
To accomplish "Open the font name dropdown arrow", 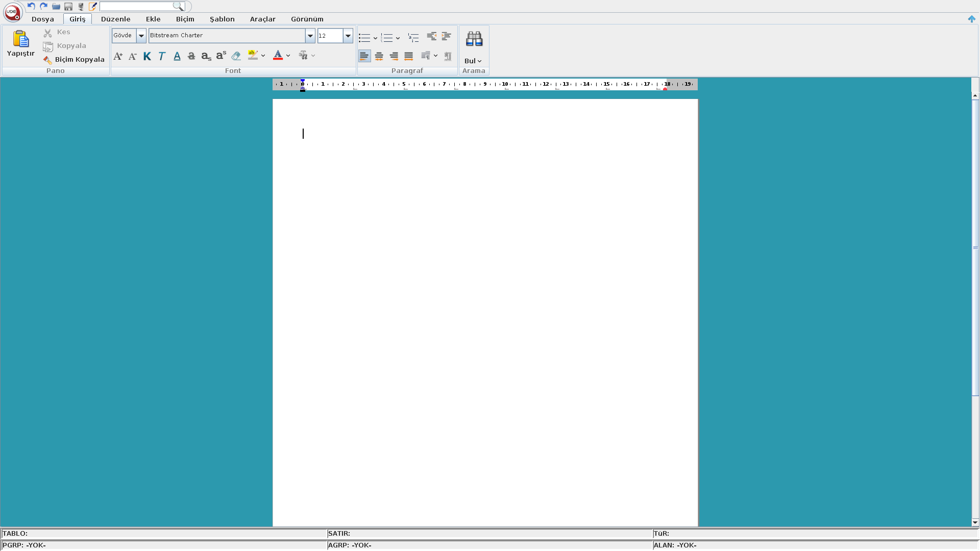I will [310, 36].
